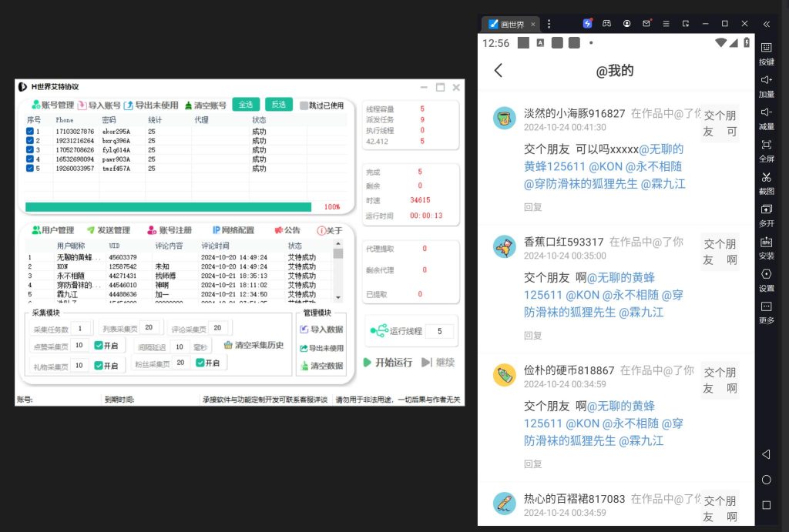789x532 pixels.
Task: Click avatar of 淡然的小海豚916827
Action: [x=504, y=119]
